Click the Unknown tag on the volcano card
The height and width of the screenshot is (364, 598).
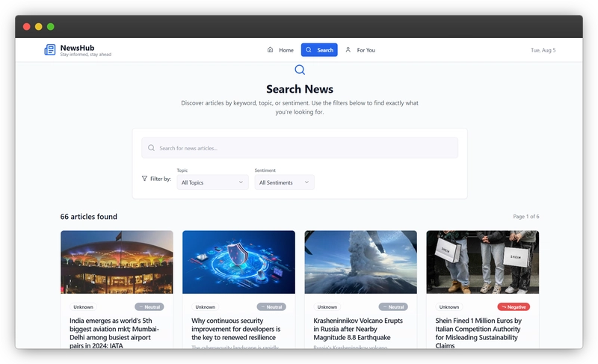pyautogui.click(x=327, y=306)
